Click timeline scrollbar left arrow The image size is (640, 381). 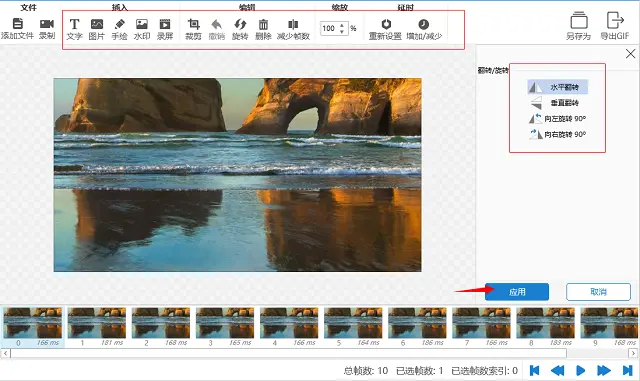click(x=5, y=353)
